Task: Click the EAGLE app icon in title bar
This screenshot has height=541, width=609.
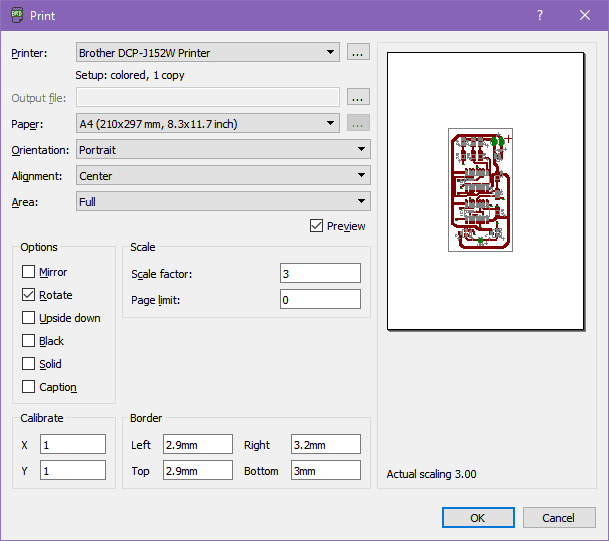Action: coord(16,15)
